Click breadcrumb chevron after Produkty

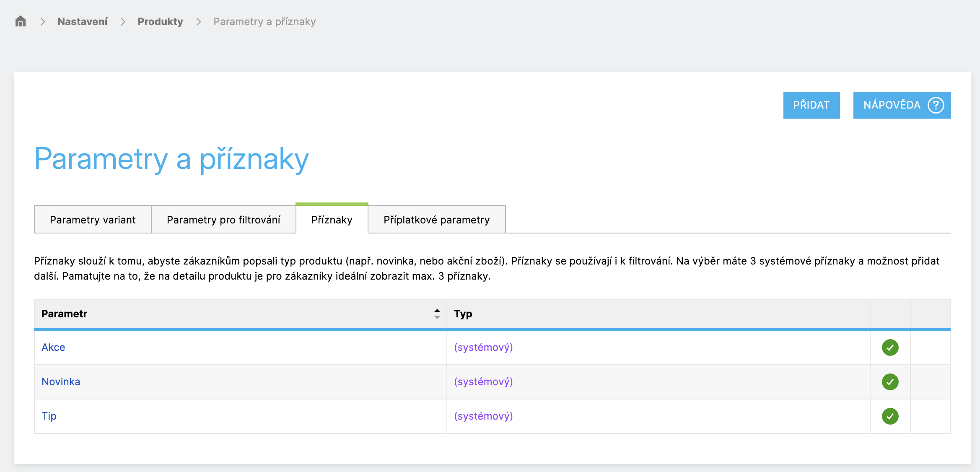click(199, 22)
